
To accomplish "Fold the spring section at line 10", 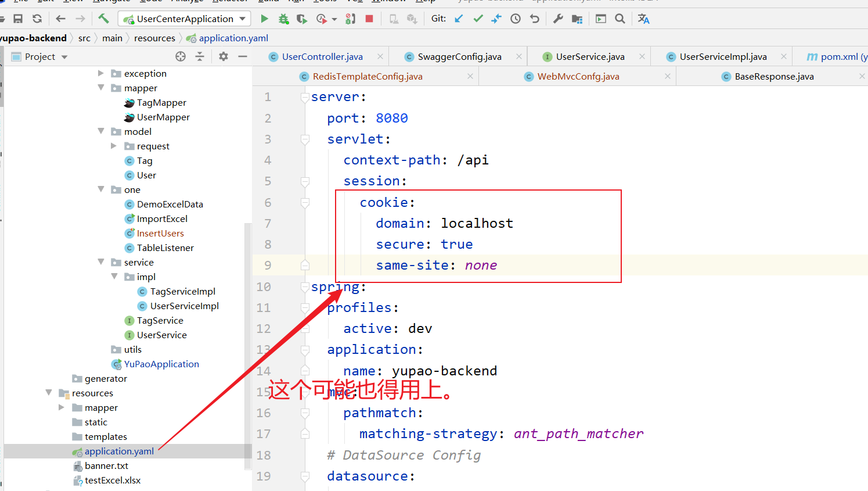I will (305, 287).
